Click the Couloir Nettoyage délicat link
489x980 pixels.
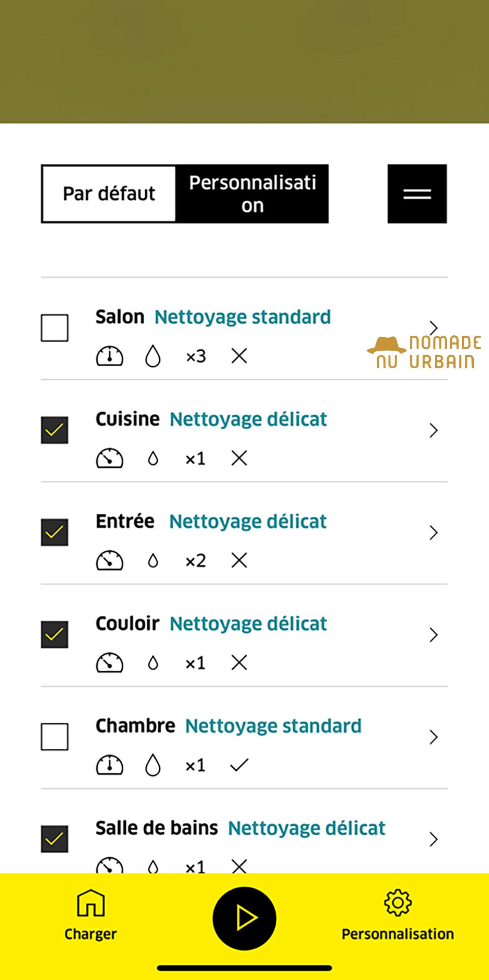[x=248, y=624]
